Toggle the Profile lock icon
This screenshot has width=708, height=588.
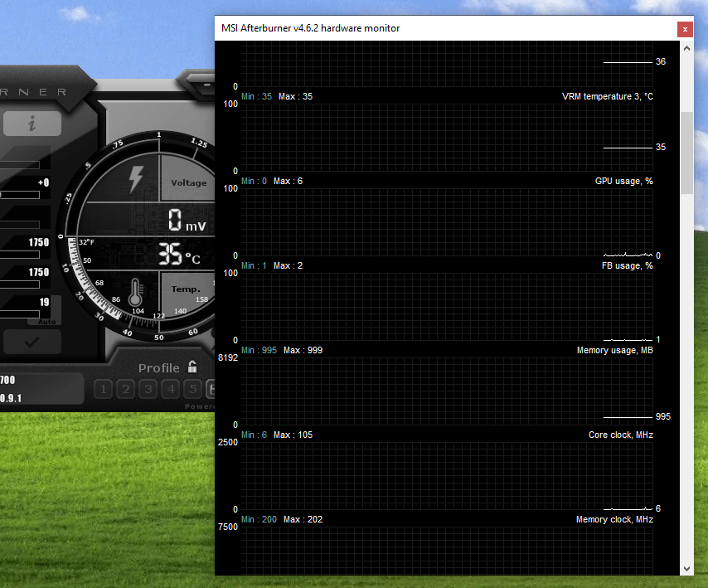(x=192, y=367)
